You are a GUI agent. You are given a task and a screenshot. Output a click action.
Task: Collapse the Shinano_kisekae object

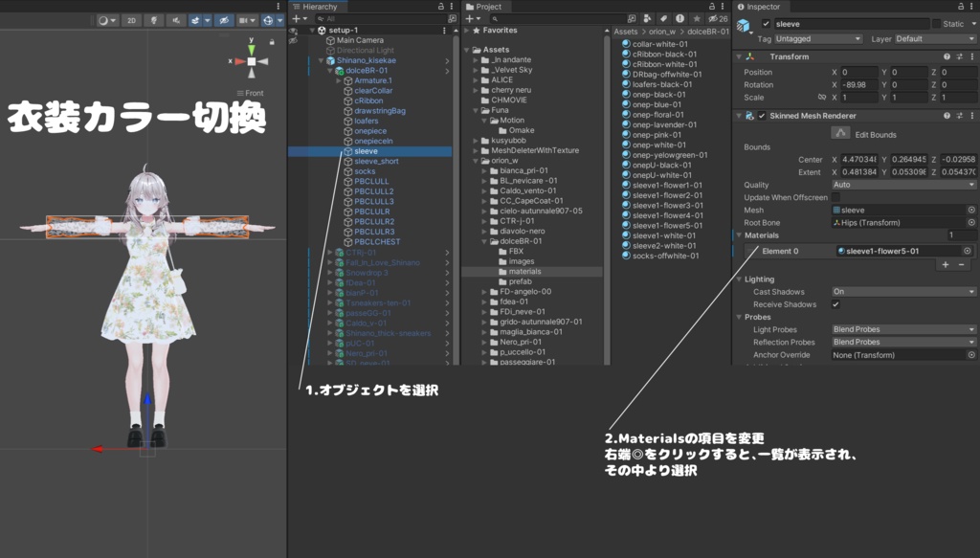click(x=322, y=60)
